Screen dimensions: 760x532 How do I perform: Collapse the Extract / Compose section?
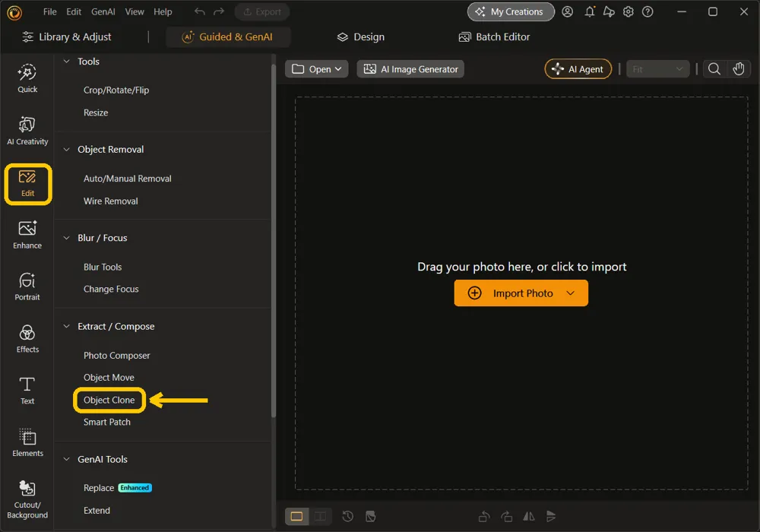coord(66,326)
